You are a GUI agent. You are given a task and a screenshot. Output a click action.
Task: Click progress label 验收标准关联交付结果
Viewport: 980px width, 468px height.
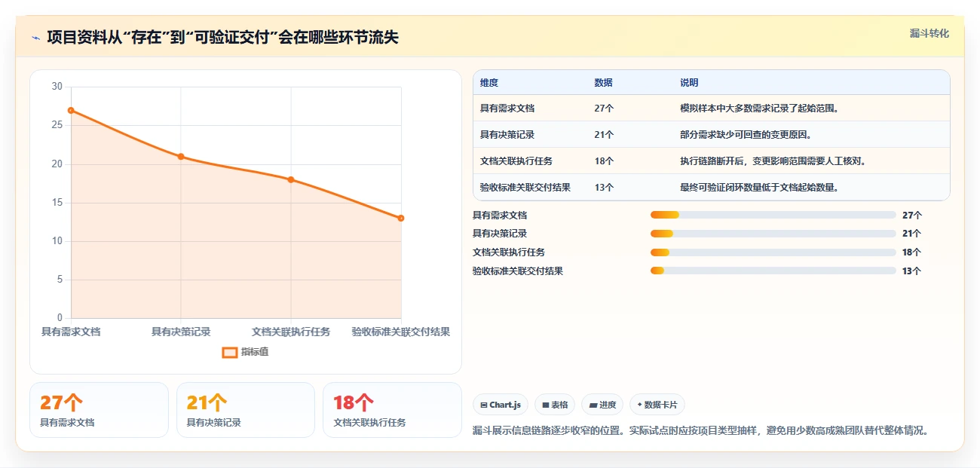click(x=518, y=271)
